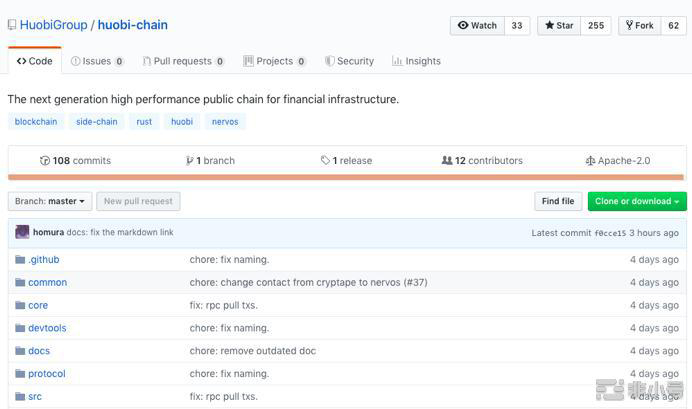Click the '3 hours ago' commit timestamp
Image resolution: width=692 pixels, height=409 pixels.
[654, 233]
